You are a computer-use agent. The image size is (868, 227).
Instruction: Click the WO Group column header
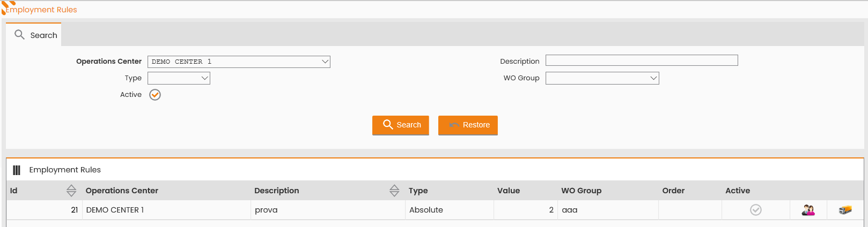coord(581,191)
